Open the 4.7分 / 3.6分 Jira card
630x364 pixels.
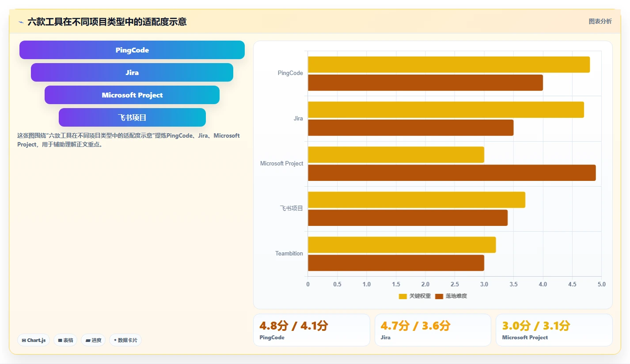(x=433, y=330)
